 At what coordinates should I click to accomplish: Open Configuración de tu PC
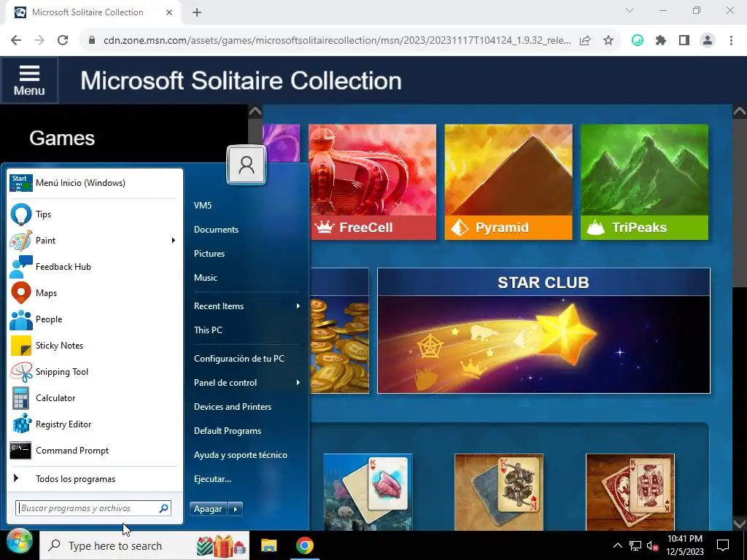tap(239, 359)
